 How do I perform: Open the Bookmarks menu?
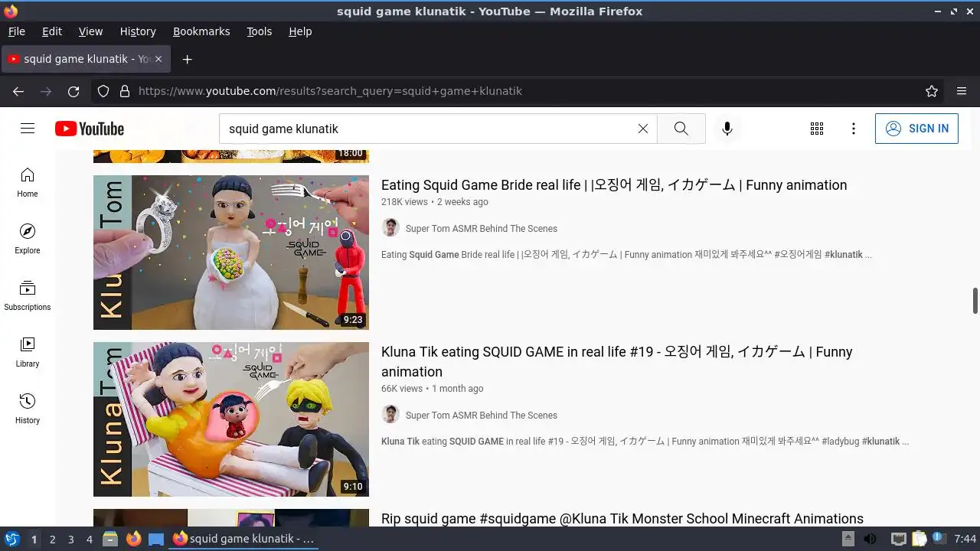201,31
